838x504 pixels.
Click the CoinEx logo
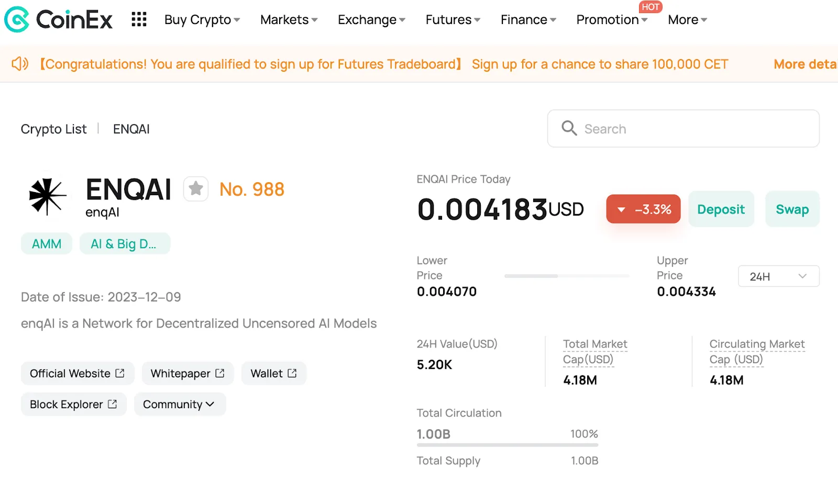coord(58,19)
